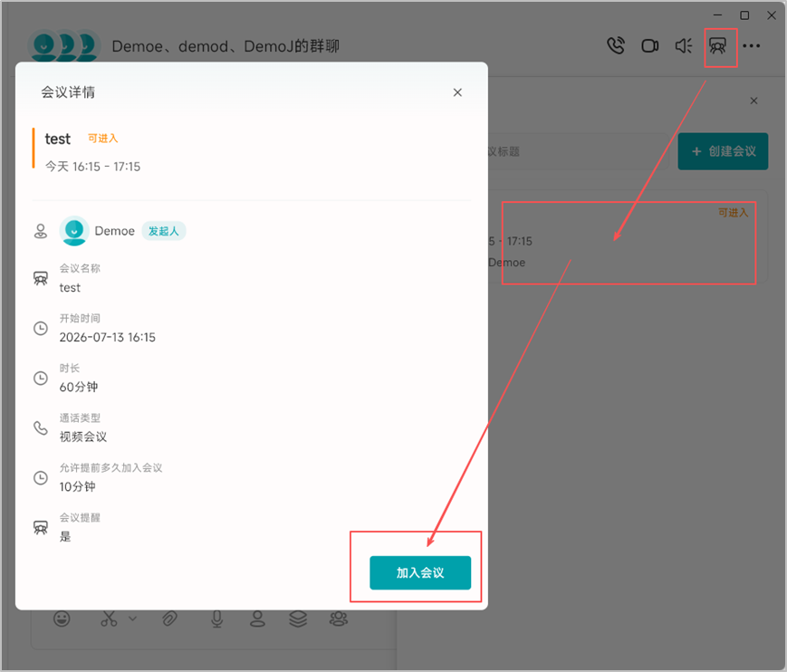
Task: Open the more options ellipsis menu
Action: click(x=752, y=45)
